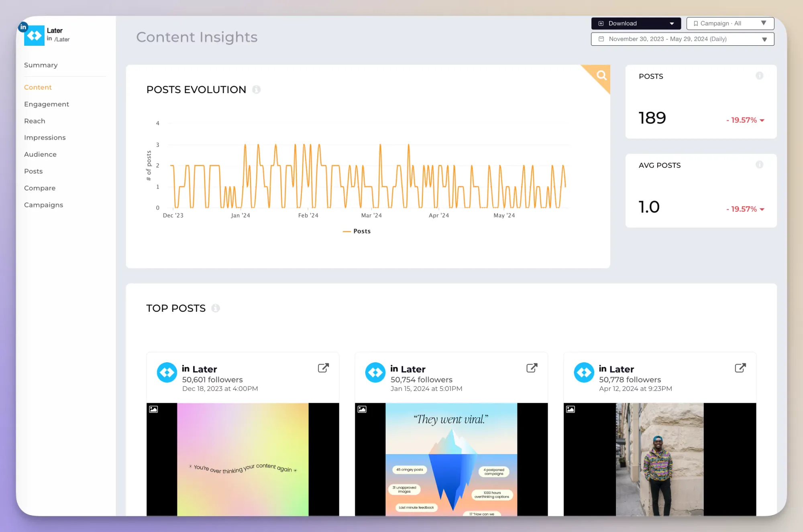
Task: Open Jan 15, 2024 post external link icon
Action: point(532,368)
